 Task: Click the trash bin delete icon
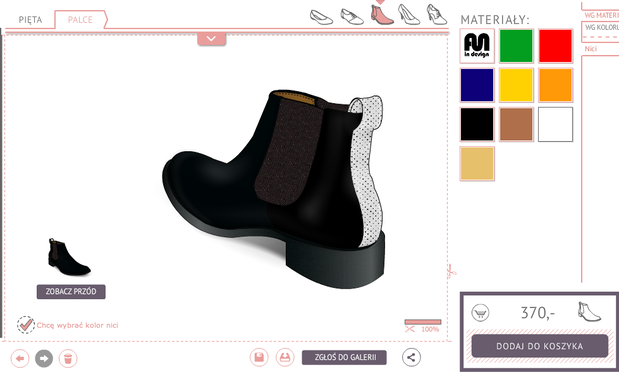point(68,359)
